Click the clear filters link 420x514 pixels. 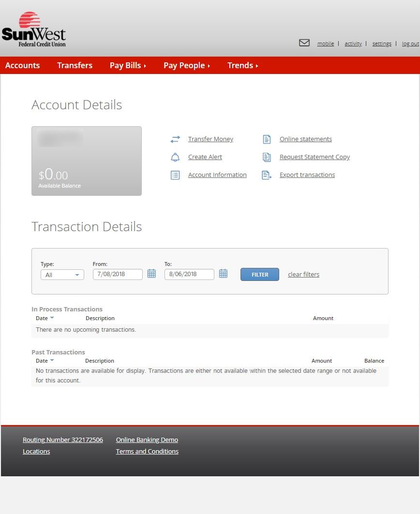pos(303,275)
